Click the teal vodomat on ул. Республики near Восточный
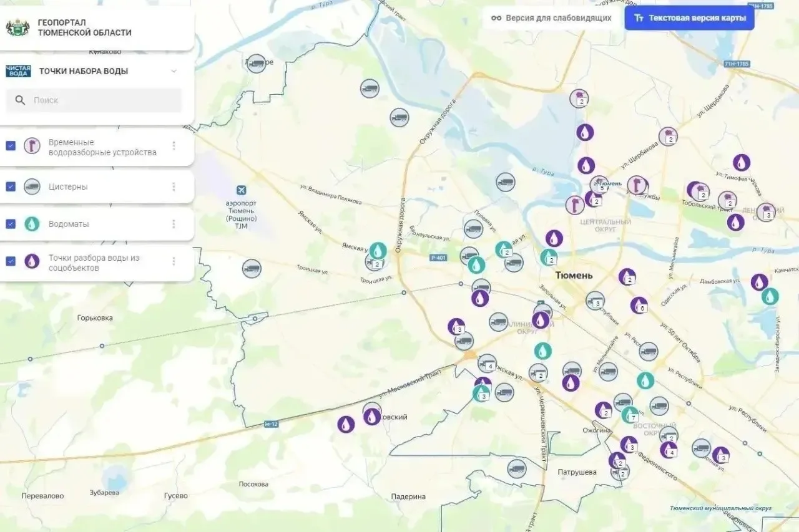Screen dimensions: 799x532 [x=645, y=380]
